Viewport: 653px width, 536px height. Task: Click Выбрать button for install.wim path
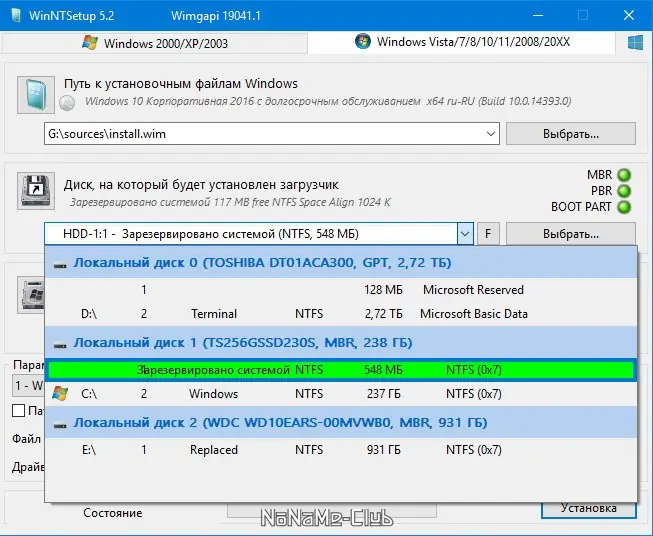click(x=571, y=134)
